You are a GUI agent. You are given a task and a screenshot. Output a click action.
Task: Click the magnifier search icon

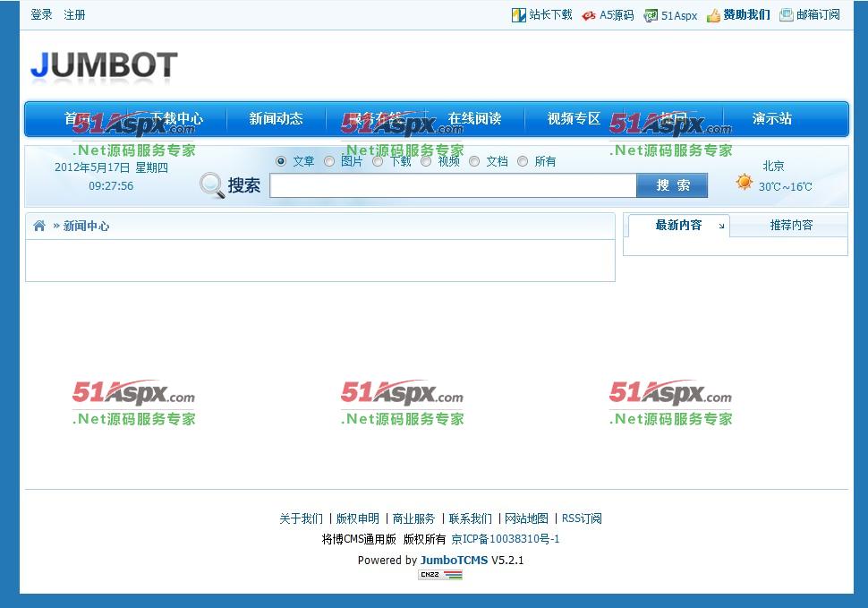coord(211,185)
